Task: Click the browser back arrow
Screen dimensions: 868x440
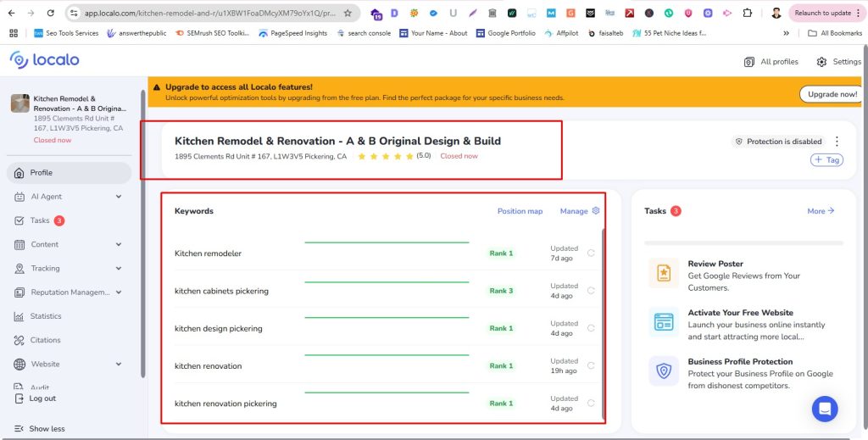Action: pyautogui.click(x=12, y=13)
